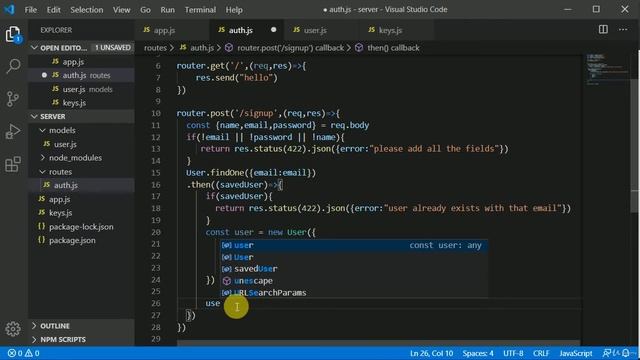Open the notifications bell in status bar
This screenshot has width=640, height=360.
(x=626, y=353)
